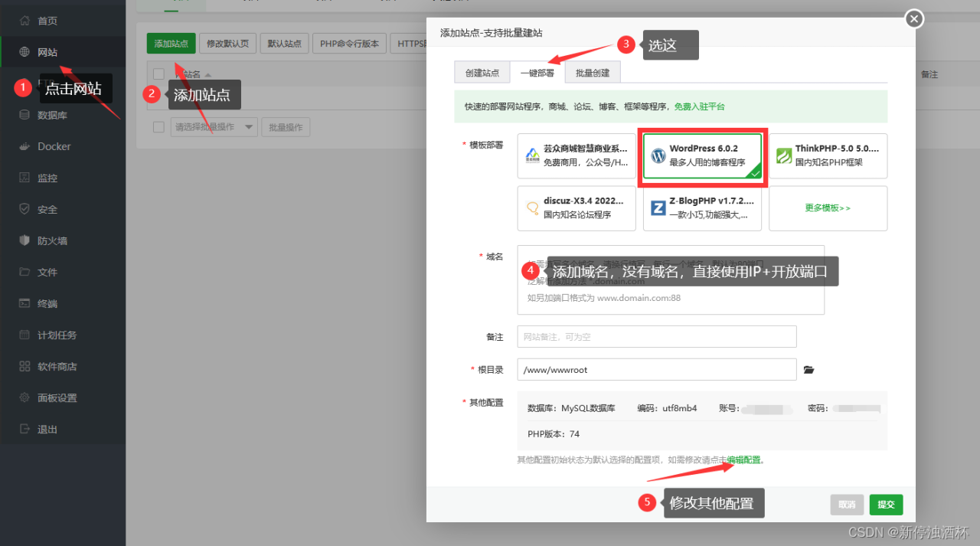Open the firewall shield icon (防火墙)

point(24,240)
